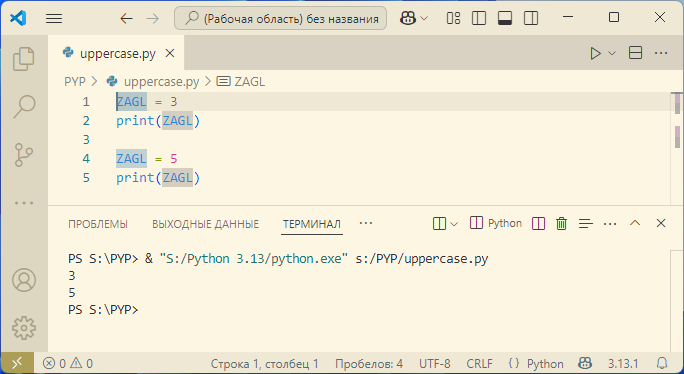This screenshot has height=374, width=684.
Task: Change line endings via CRLF
Action: tap(479, 364)
